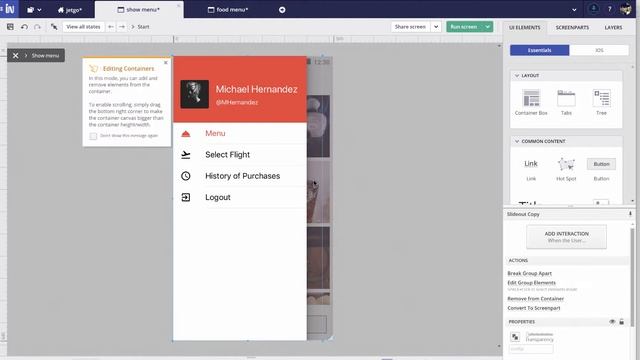Click the interaction pointer tool icon
The width and height of the screenshot is (640, 360).
click(x=54, y=27)
